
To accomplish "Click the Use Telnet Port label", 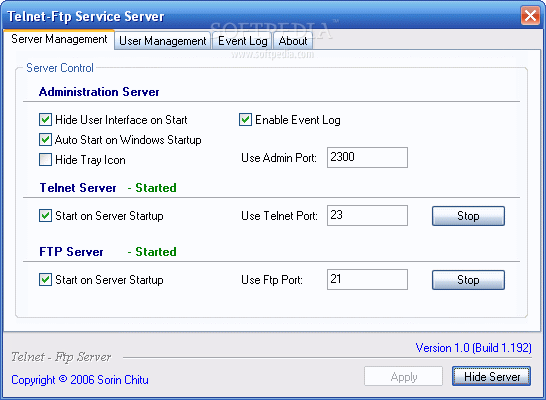I will coord(279,216).
